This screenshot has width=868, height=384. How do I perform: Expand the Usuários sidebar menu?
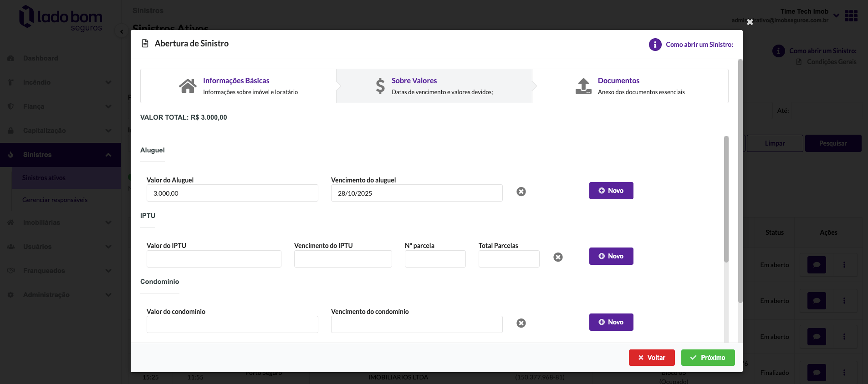tap(61, 247)
